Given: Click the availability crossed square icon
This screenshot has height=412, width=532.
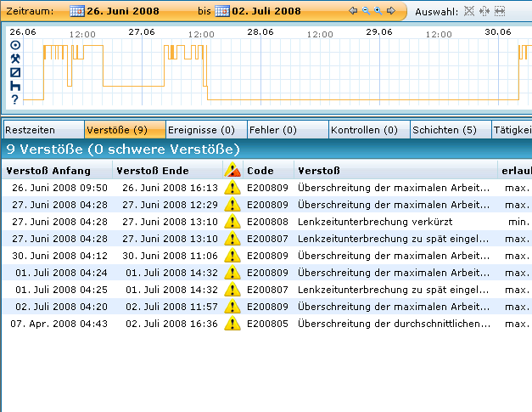Looking at the screenshot, I should (14, 72).
